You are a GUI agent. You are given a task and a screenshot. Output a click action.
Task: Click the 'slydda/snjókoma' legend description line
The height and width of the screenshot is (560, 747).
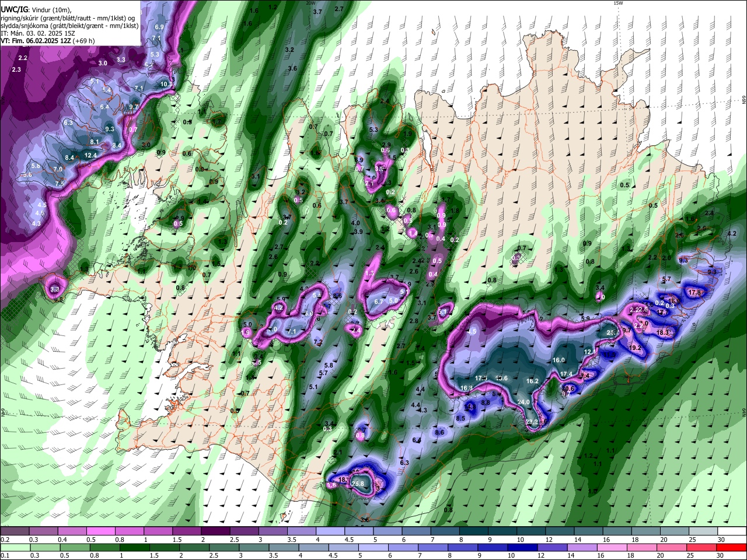pyautogui.click(x=69, y=26)
